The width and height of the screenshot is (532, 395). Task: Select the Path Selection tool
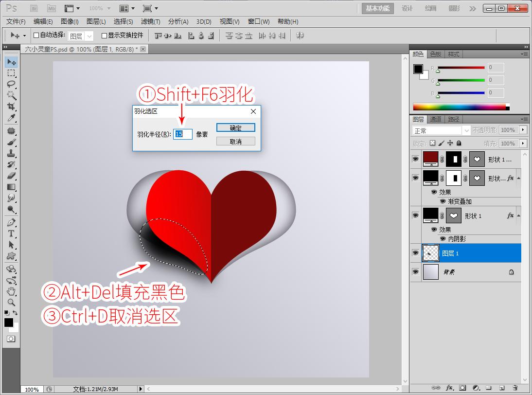tap(11, 245)
